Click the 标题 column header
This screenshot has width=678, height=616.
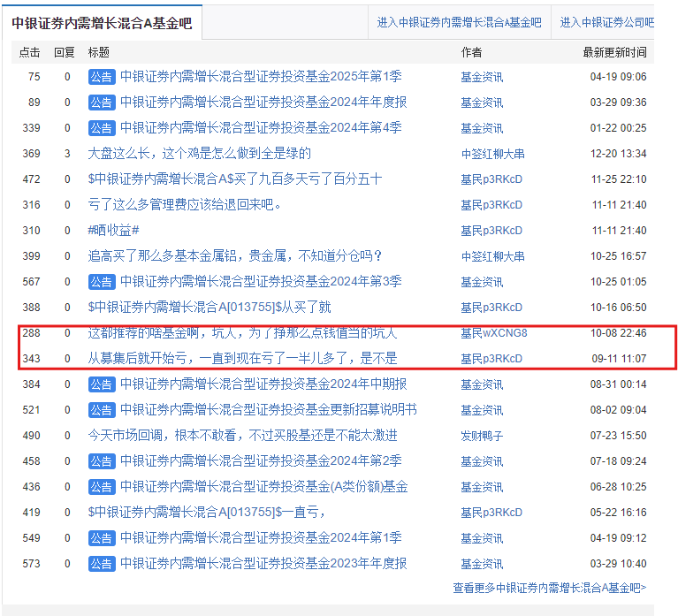click(99, 52)
